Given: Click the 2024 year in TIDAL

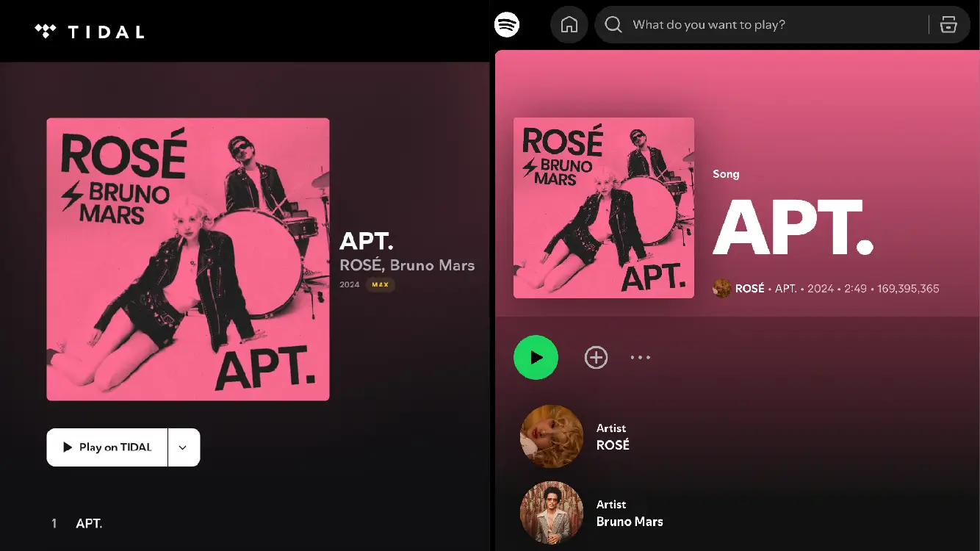Looking at the screenshot, I should click(x=350, y=284).
